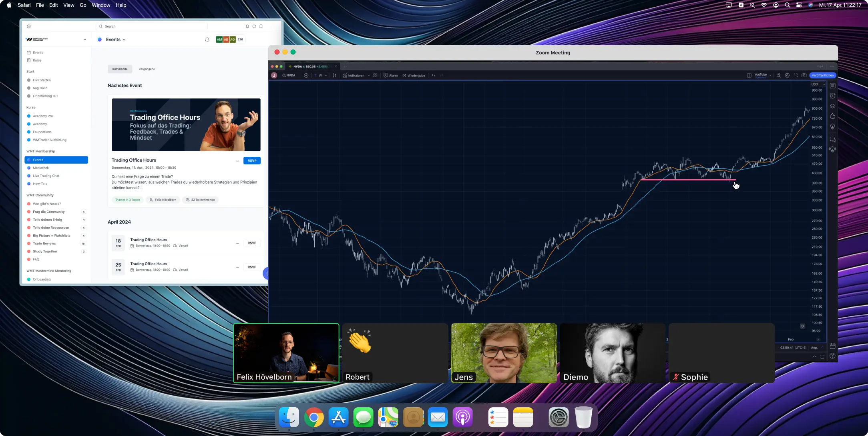This screenshot has height=436, width=868.
Task: Click the Safari page Search field
Action: point(152,26)
